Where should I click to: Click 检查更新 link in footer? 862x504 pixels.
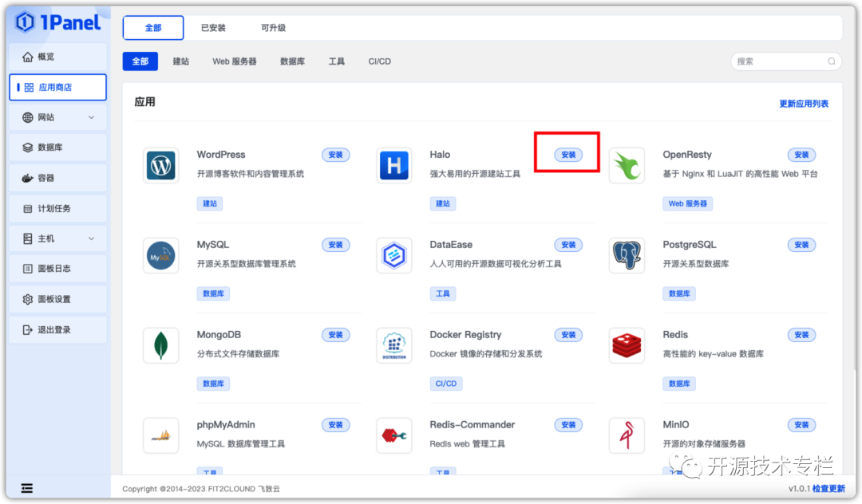point(828,489)
